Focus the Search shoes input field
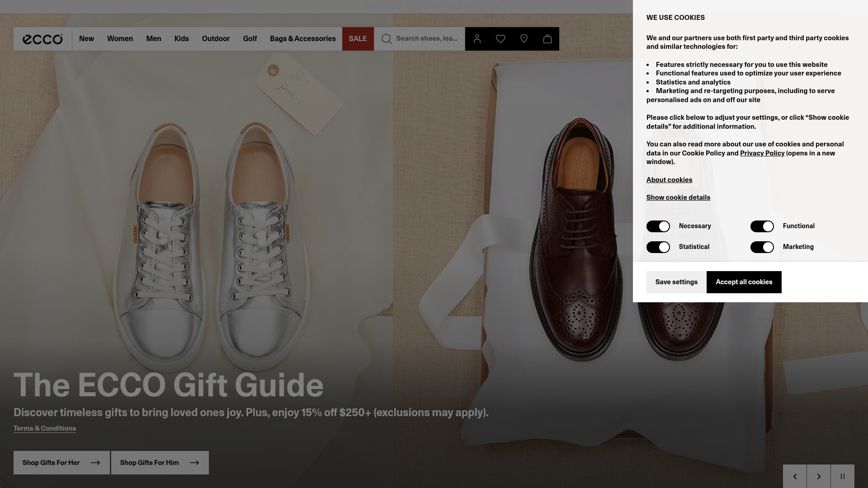Viewport: 868px width, 488px height. 427,39
